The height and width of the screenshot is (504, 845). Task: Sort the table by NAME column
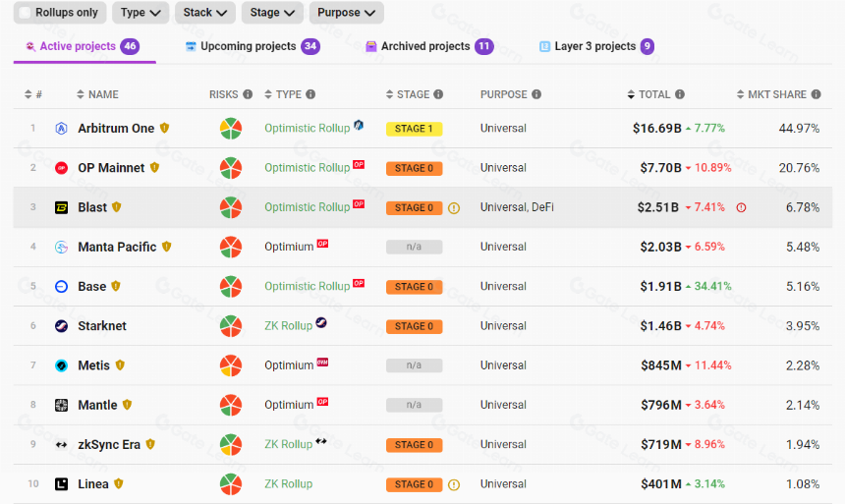click(x=97, y=94)
